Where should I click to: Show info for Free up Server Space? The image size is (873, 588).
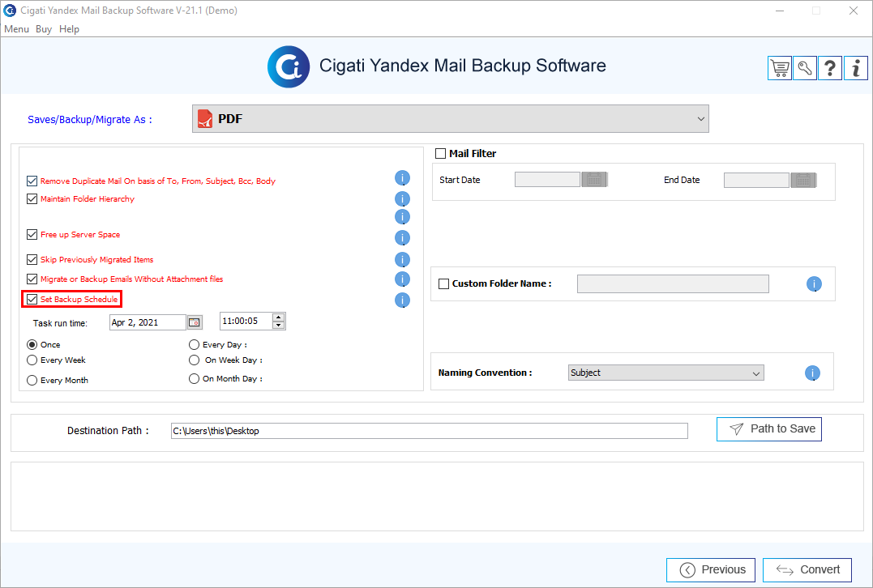(402, 237)
